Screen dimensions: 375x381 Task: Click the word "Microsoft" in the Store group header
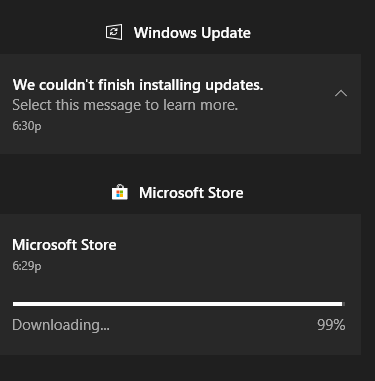tap(171, 193)
